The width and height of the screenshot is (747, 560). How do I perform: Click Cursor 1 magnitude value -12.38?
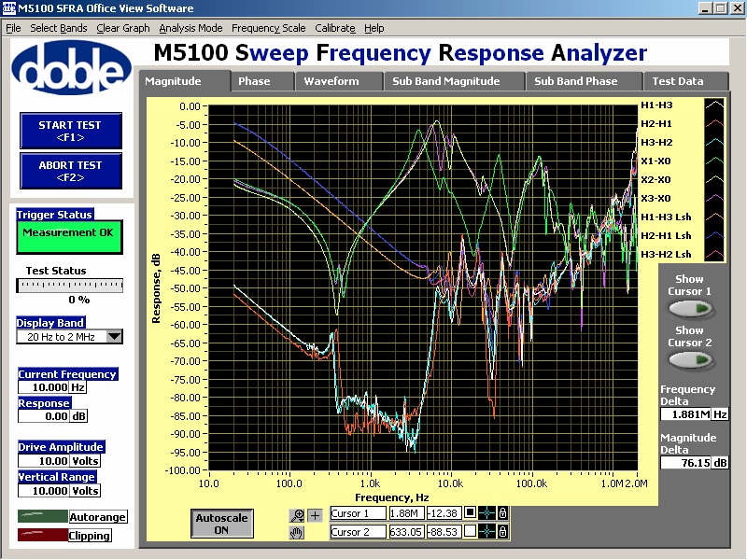(x=444, y=513)
